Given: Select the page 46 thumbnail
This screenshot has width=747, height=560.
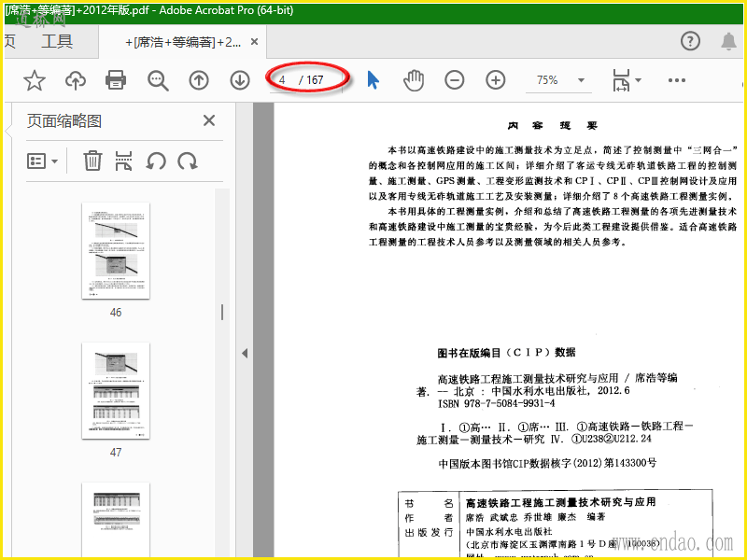Looking at the screenshot, I should point(116,251).
